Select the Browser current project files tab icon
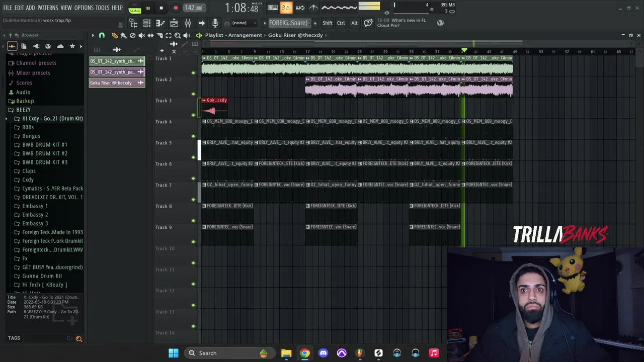644x362 pixels. tap(24, 46)
